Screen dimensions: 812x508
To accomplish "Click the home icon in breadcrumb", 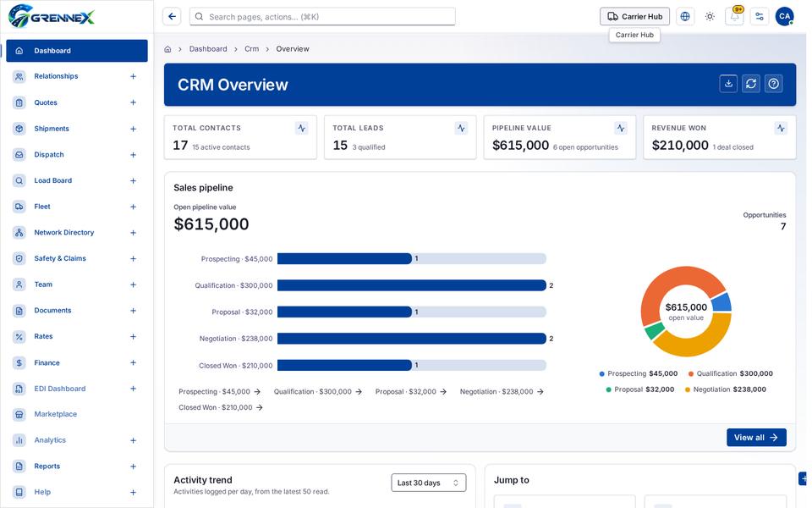I will [x=167, y=49].
